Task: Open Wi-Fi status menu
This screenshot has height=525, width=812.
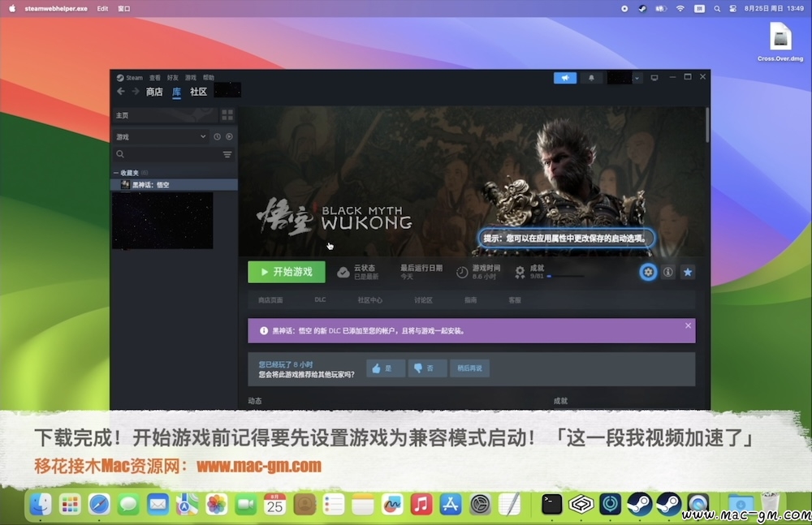Action: [680, 8]
